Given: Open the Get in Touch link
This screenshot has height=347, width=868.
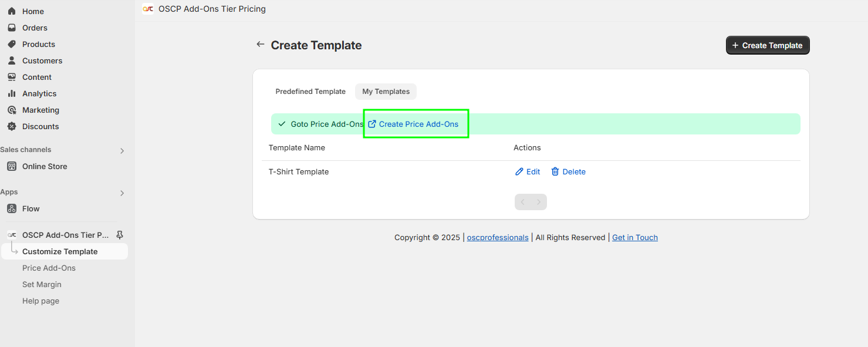Looking at the screenshot, I should tap(634, 237).
